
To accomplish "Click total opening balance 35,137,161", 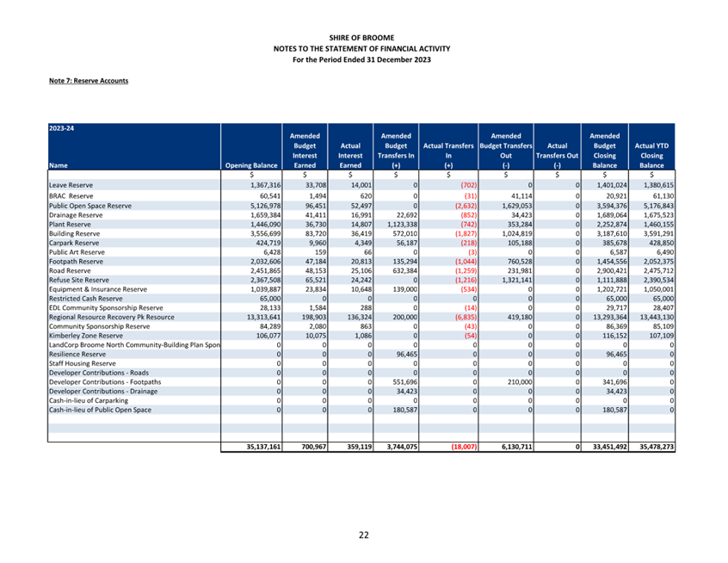I will click(263, 447).
